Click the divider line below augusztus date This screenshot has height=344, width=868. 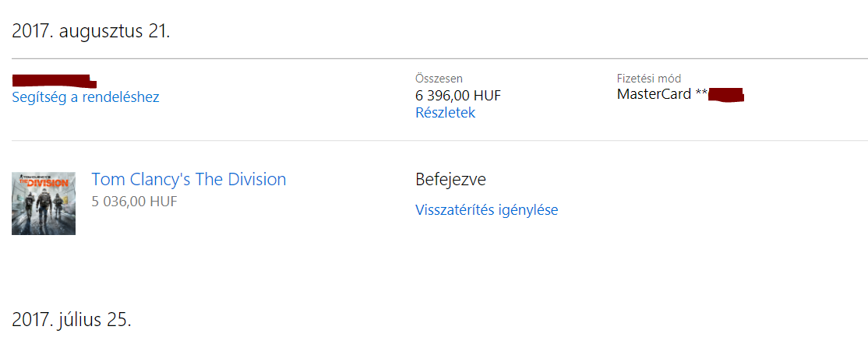[x=439, y=58]
